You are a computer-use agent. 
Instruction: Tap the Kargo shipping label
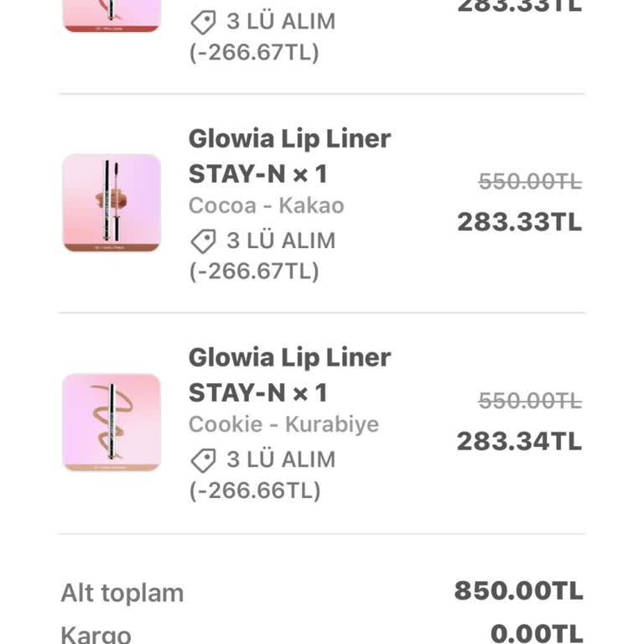[x=96, y=634]
